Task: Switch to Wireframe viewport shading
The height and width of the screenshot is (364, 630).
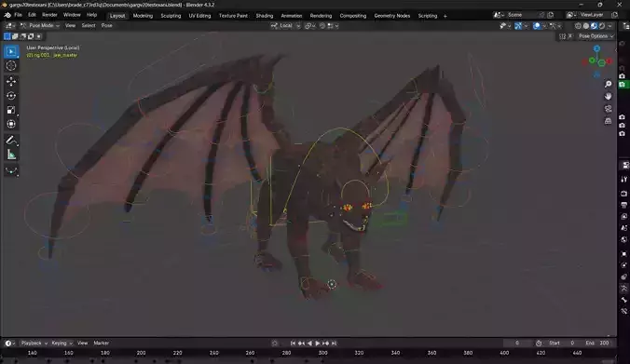Action: (x=578, y=26)
